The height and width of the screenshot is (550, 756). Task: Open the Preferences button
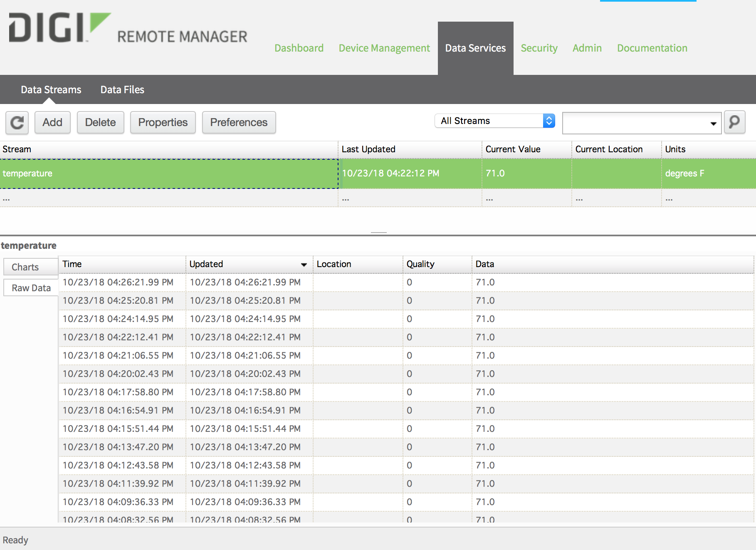pyautogui.click(x=239, y=122)
